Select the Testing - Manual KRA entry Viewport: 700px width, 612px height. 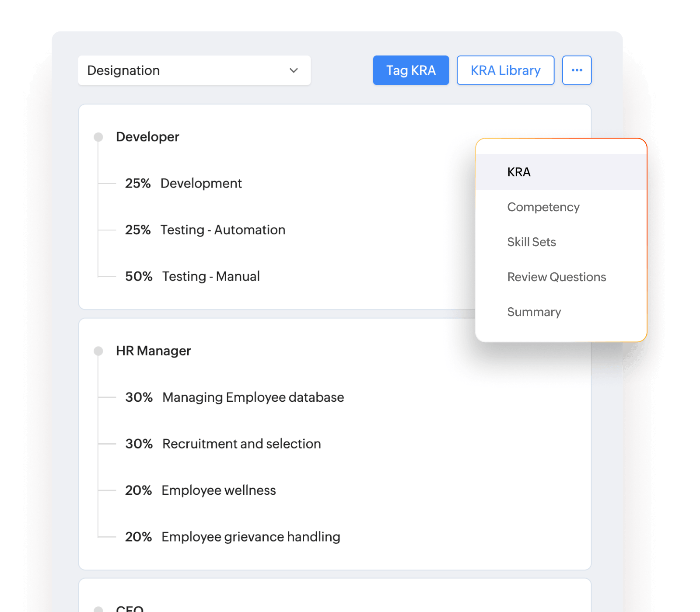pos(210,276)
